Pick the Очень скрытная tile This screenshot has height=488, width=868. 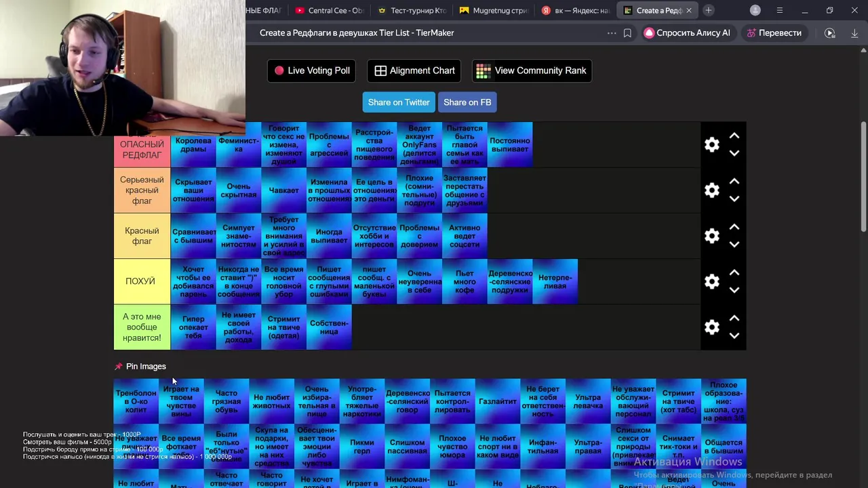(x=239, y=190)
